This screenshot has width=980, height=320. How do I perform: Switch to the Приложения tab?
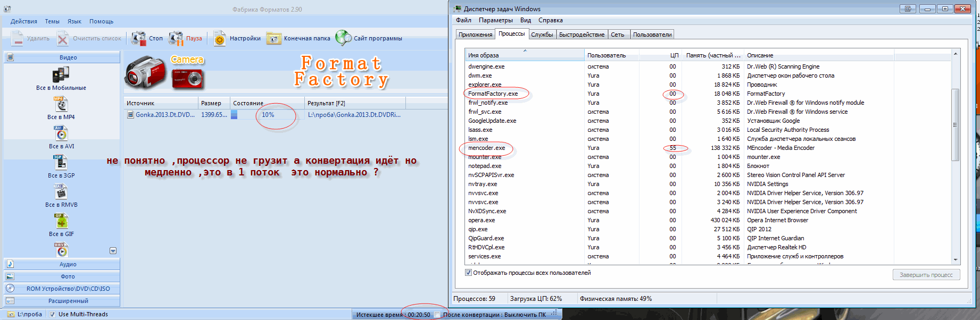(475, 35)
